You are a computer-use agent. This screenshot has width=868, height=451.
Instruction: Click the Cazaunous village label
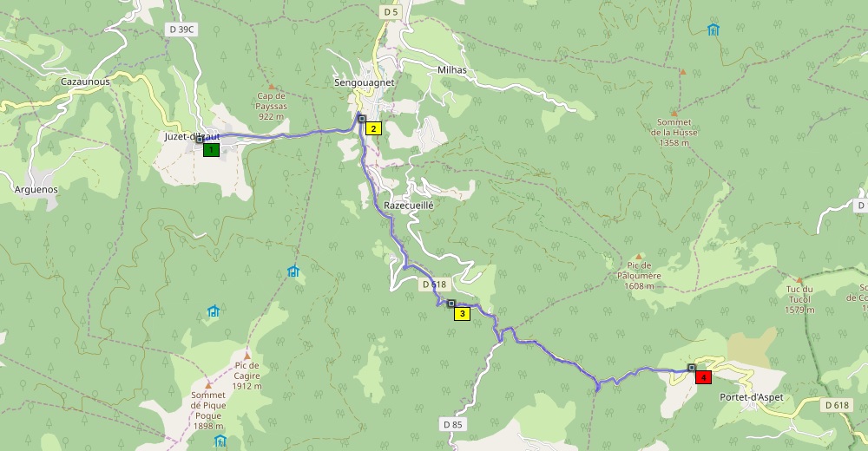coord(85,82)
